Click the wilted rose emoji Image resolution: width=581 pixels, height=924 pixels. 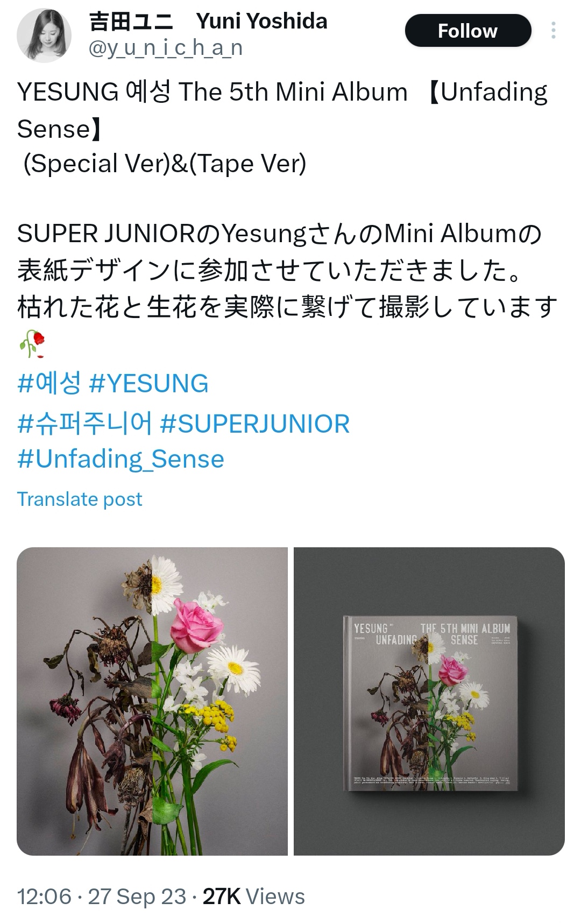click(x=32, y=344)
